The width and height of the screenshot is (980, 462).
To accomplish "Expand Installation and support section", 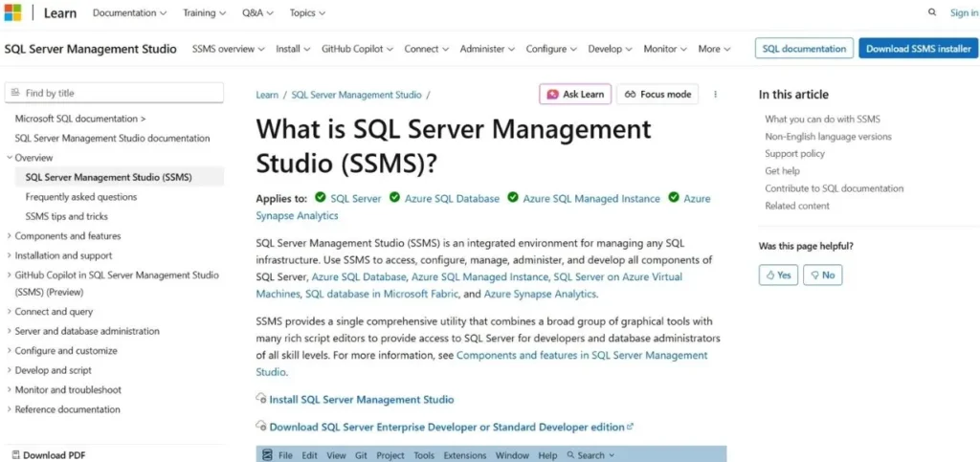I will tap(59, 255).
